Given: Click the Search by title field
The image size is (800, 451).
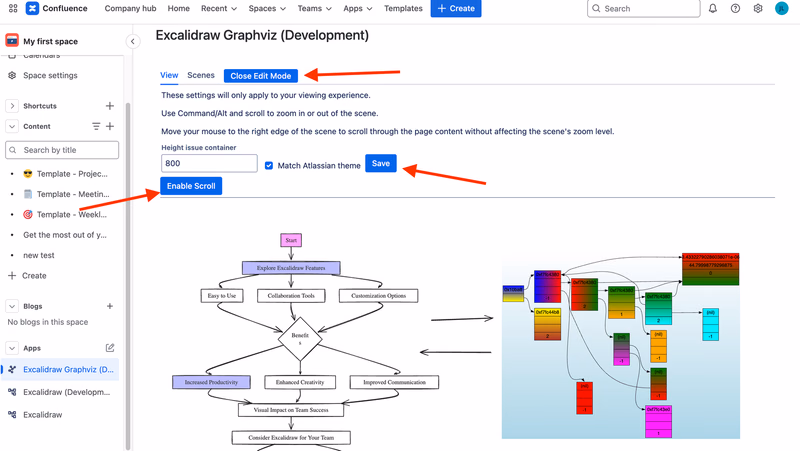Looking at the screenshot, I should (x=62, y=150).
